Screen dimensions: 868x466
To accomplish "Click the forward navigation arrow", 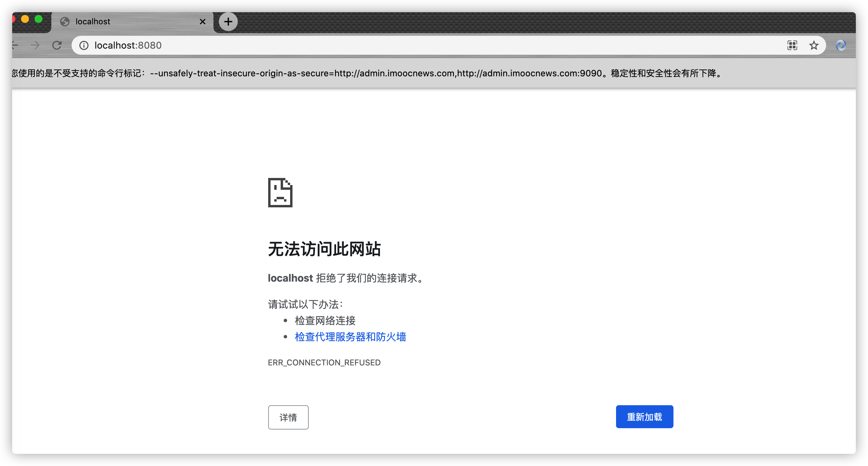I will [35, 45].
